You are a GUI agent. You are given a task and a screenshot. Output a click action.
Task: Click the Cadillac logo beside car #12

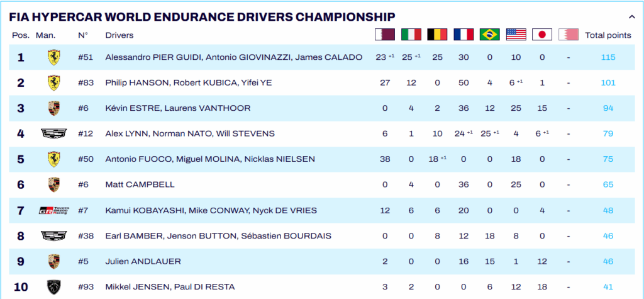pyautogui.click(x=53, y=133)
